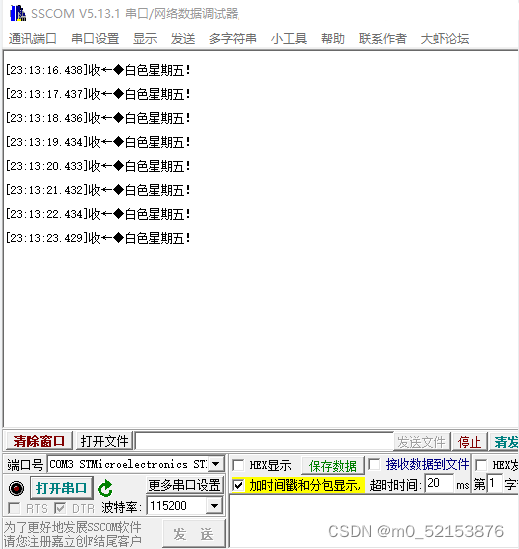Open the 帮助 menu
Image resolution: width=519 pixels, height=549 pixels.
pyautogui.click(x=333, y=39)
